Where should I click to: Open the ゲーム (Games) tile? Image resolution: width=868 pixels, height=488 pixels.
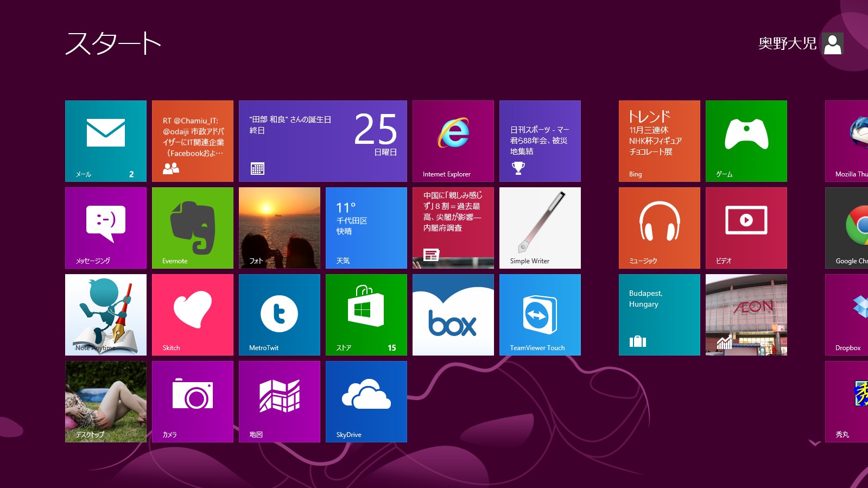746,141
